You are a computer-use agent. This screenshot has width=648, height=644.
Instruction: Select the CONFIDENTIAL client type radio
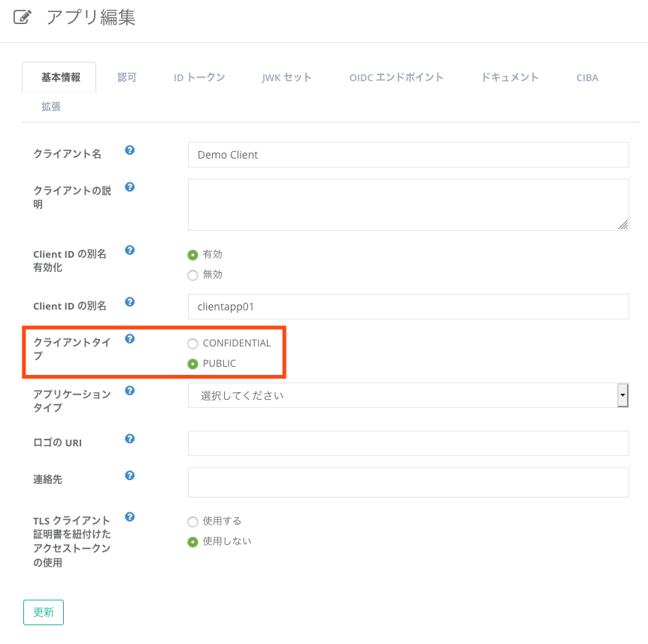[x=193, y=343]
